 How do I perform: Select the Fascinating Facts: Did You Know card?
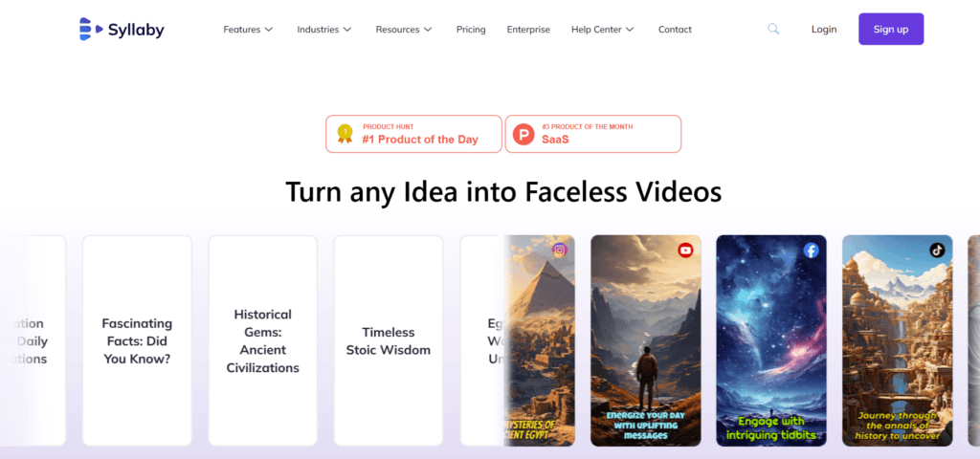(137, 340)
